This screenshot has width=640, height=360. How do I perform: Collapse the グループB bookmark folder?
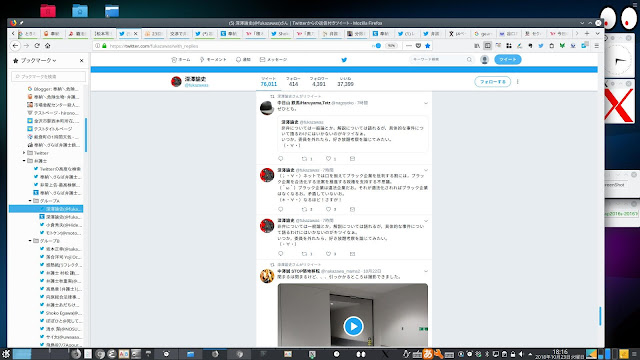click(30, 241)
